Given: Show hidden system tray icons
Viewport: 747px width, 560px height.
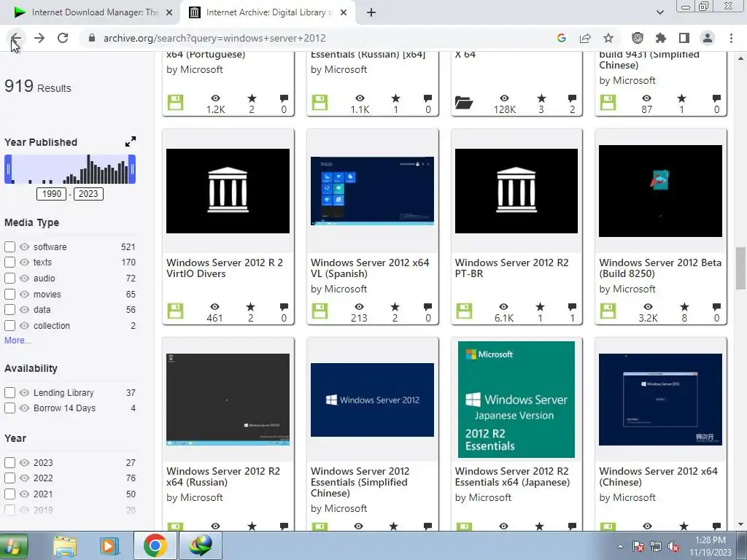Looking at the screenshot, I should (620, 546).
